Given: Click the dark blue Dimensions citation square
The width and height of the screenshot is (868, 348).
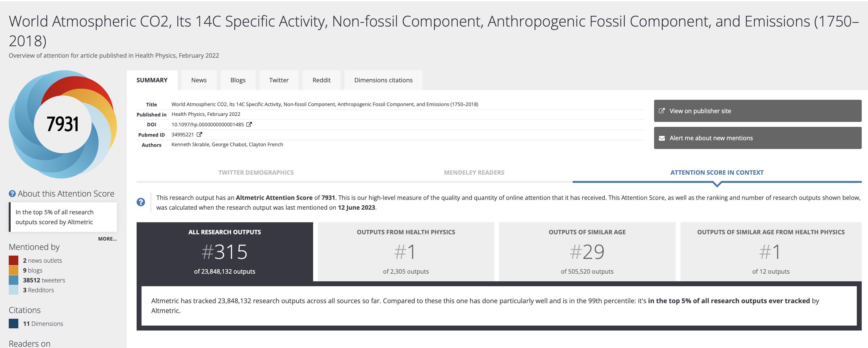Looking at the screenshot, I should pos(13,323).
